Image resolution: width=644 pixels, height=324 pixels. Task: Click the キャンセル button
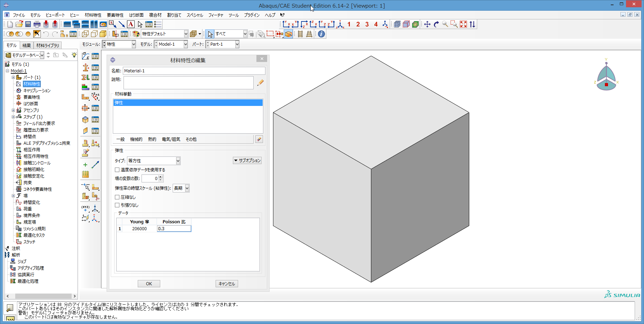227,284
